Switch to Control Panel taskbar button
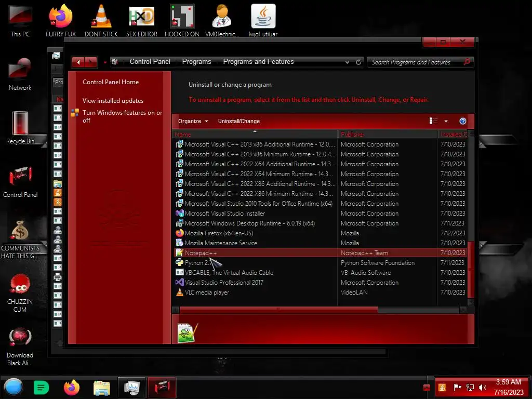The image size is (532, 399). coord(162,388)
